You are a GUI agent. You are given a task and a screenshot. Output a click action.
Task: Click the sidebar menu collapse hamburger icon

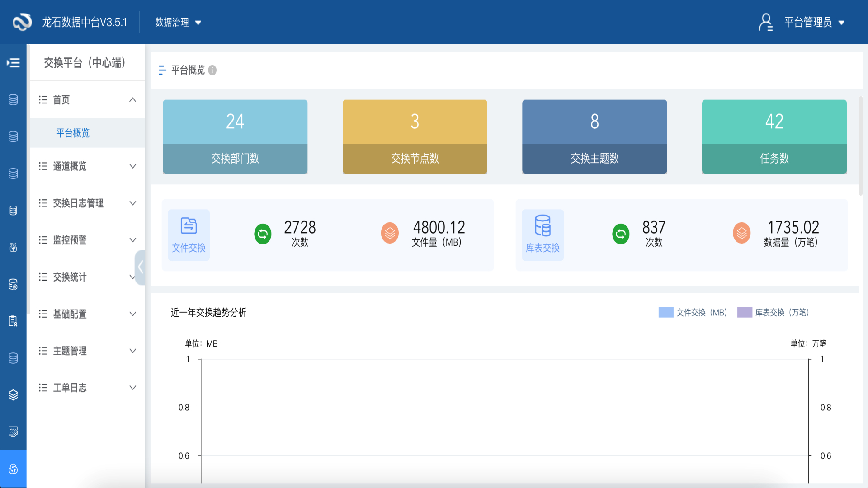[x=13, y=63]
